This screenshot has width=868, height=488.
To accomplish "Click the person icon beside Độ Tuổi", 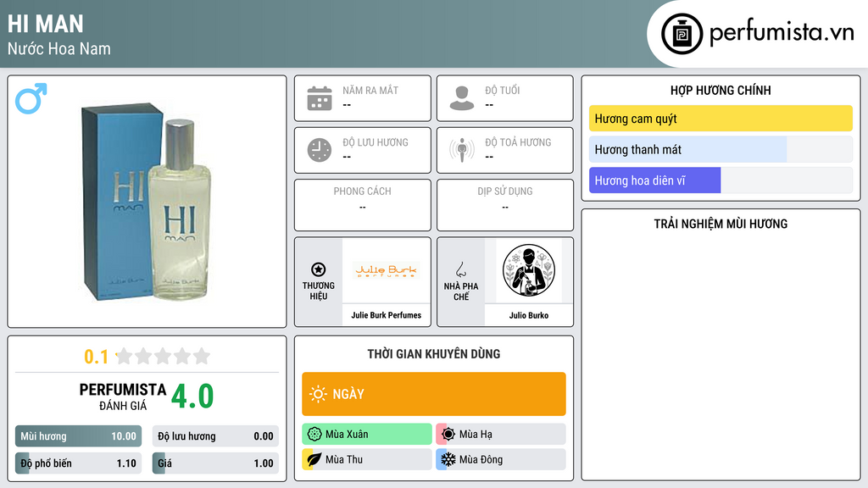I will tap(462, 98).
